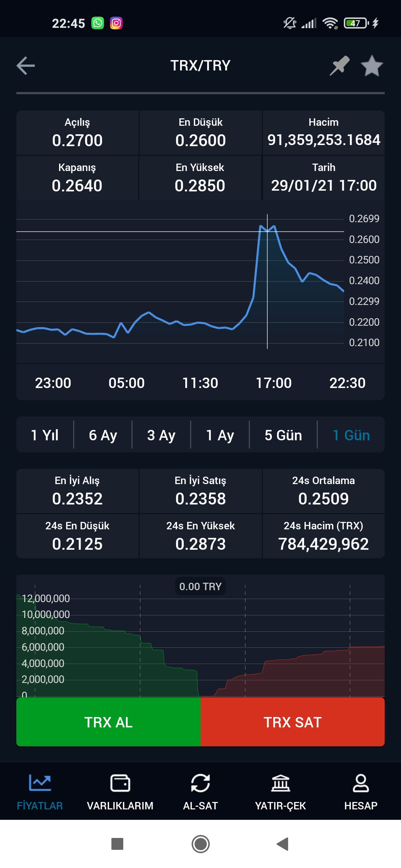Select the active 1 Gün range

point(351,435)
